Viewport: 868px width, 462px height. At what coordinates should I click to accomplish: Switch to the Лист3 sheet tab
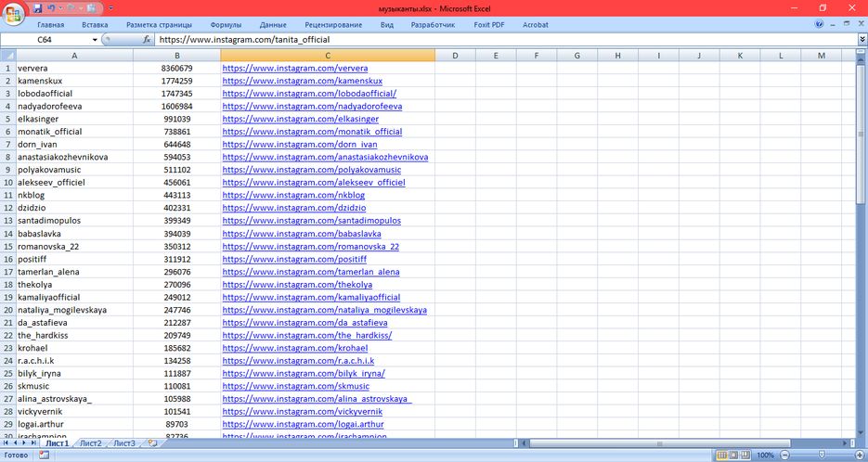point(124,443)
